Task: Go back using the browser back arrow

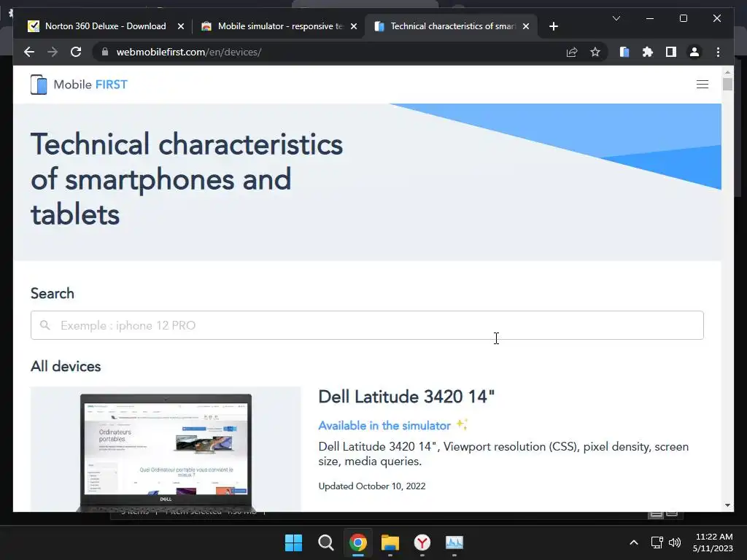Action: pyautogui.click(x=29, y=52)
